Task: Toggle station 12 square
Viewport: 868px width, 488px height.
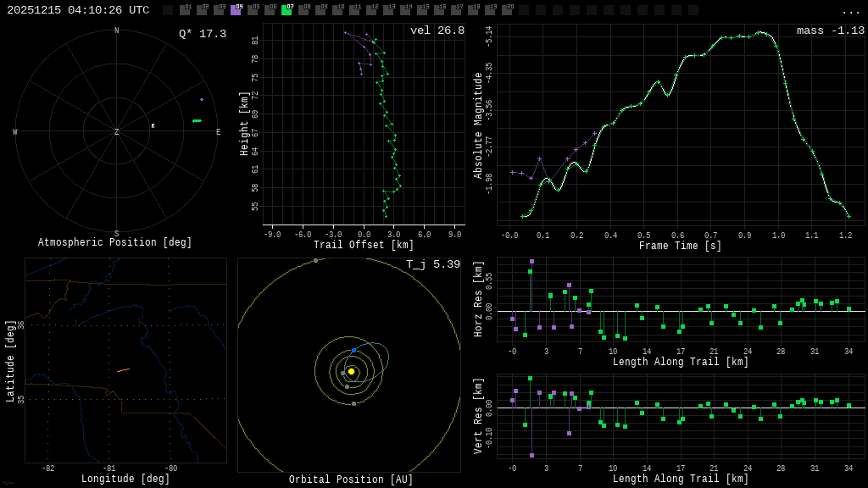Action: click(x=371, y=10)
